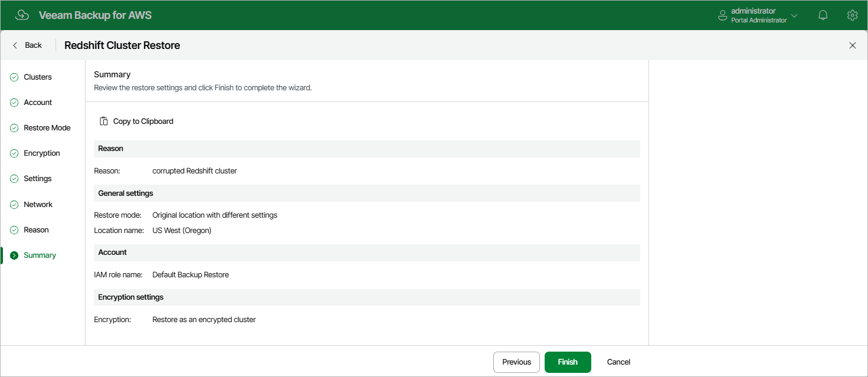The image size is (868, 377).
Task: Click the 'Redshift Cluster Restore' title
Action: [122, 45]
